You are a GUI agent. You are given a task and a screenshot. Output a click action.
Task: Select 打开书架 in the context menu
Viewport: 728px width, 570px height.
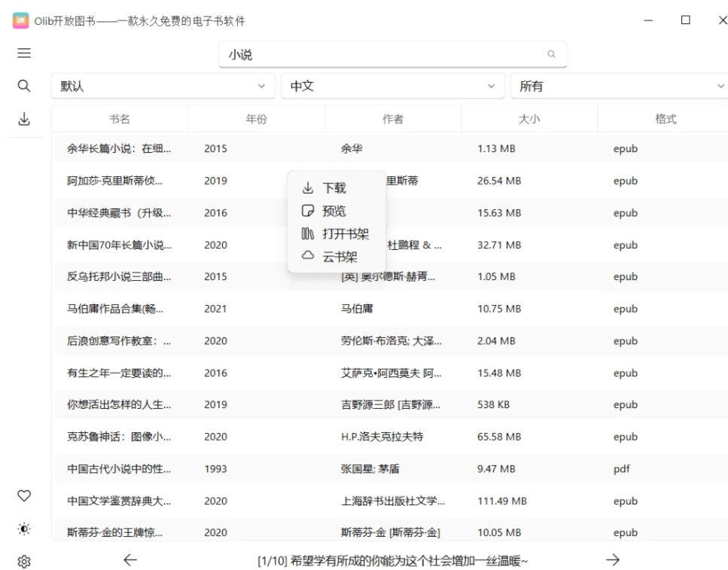click(x=345, y=234)
